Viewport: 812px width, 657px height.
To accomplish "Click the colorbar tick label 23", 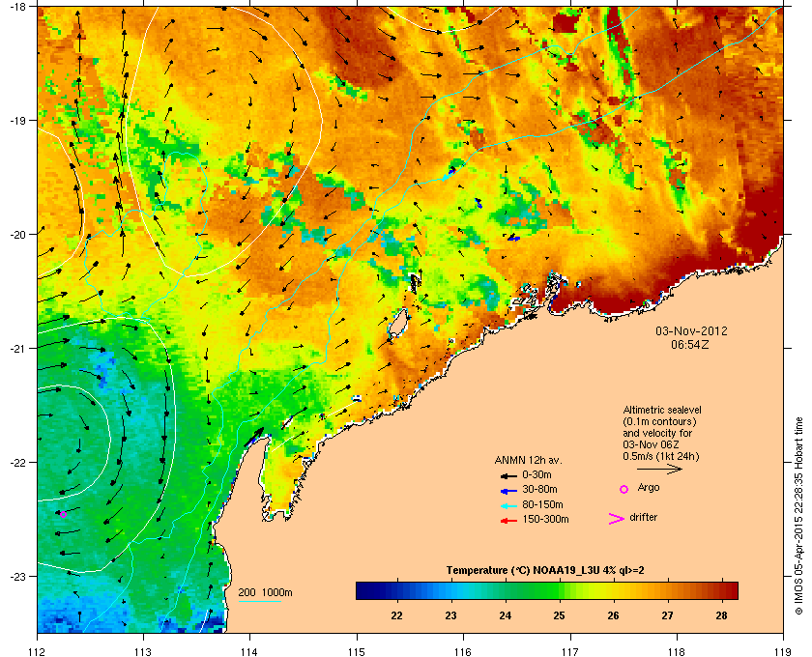I will (x=450, y=615).
